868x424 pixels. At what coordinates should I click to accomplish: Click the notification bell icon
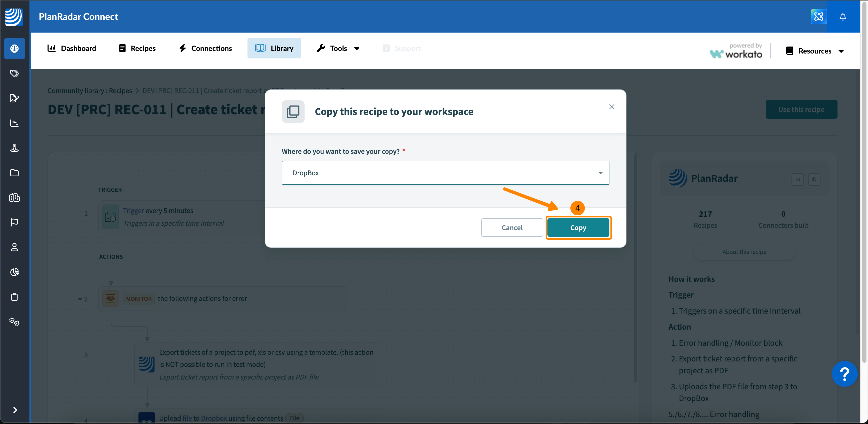[842, 17]
